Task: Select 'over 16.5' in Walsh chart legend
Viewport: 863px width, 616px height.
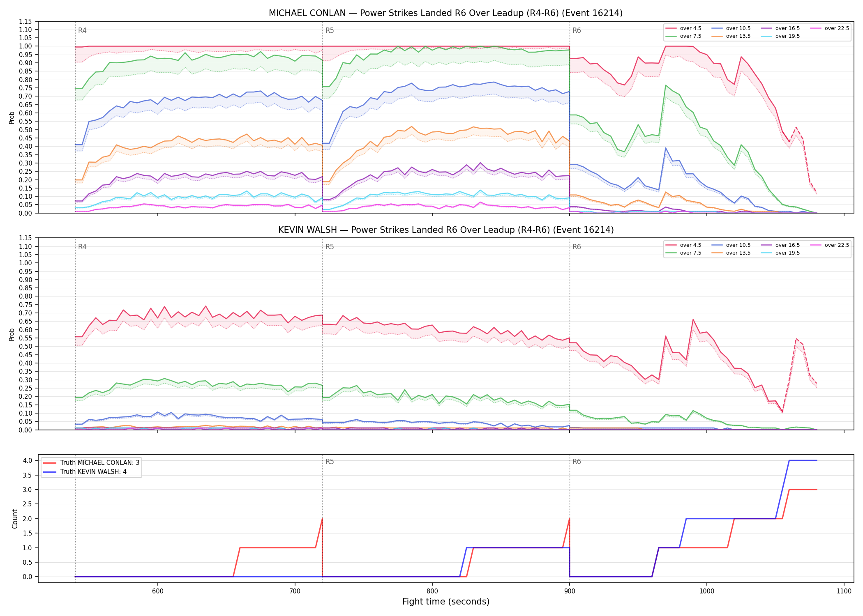Action: click(780, 245)
